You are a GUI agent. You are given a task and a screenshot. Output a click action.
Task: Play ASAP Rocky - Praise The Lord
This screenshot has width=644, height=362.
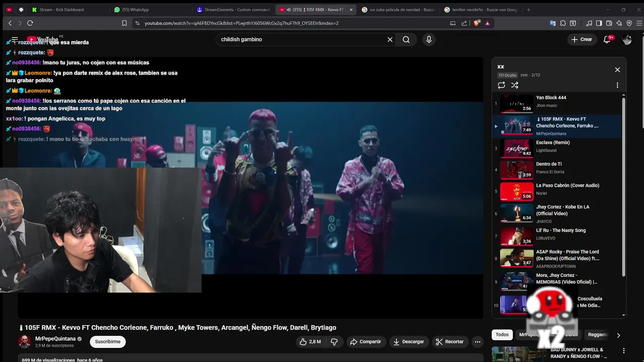[557, 258]
